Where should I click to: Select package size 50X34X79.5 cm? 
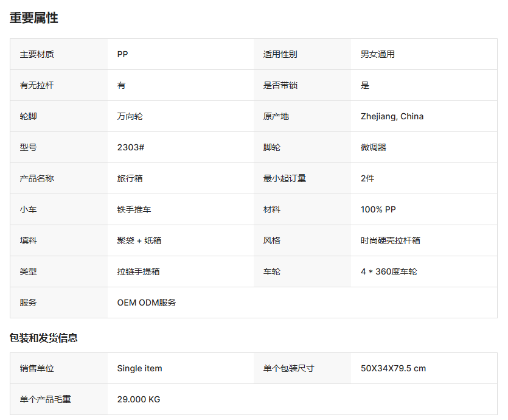pos(393,368)
